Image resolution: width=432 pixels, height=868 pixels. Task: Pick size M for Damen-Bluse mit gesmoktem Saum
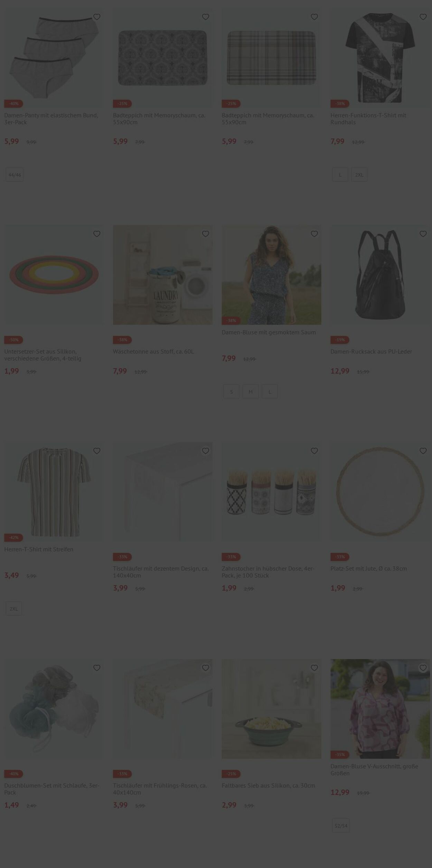[251, 392]
